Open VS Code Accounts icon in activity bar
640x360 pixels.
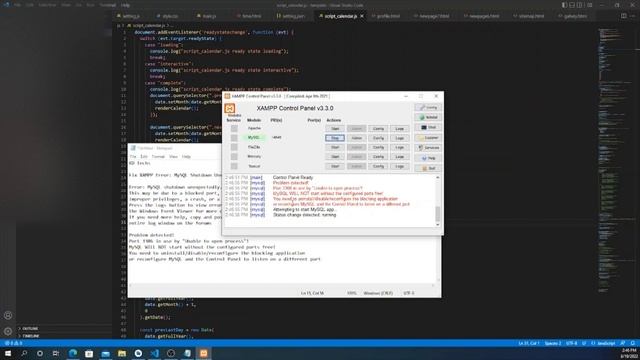8,315
